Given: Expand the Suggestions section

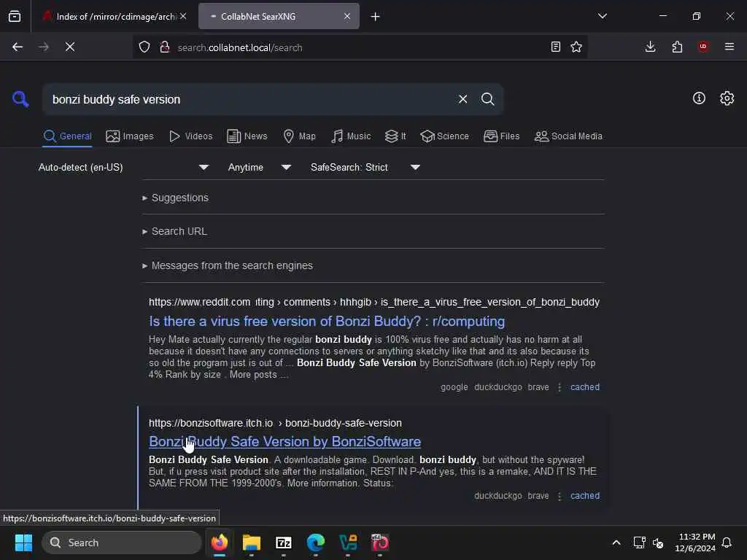Looking at the screenshot, I should (176, 198).
